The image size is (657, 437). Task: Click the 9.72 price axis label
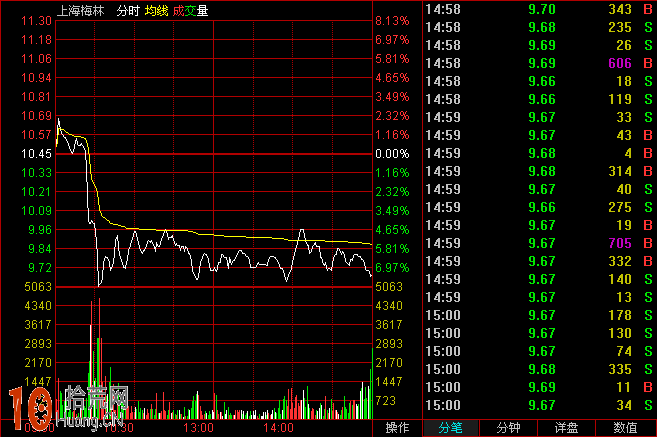click(x=40, y=267)
